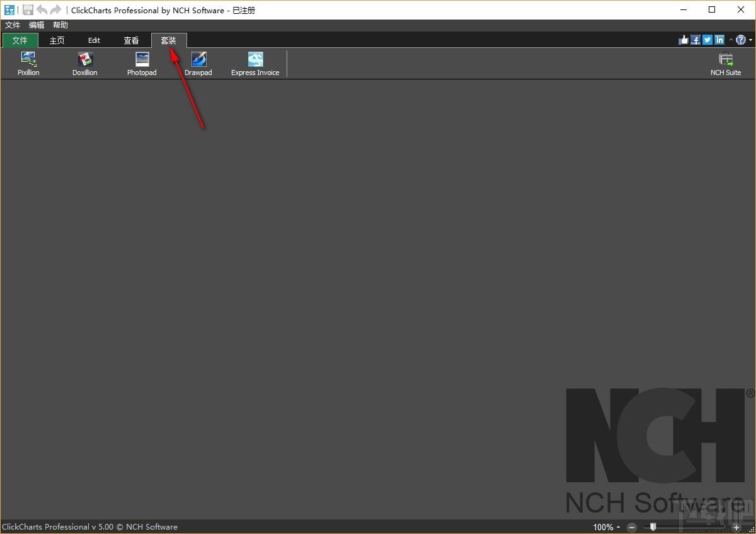
Task: Zoom out with the minus button
Action: 632,527
